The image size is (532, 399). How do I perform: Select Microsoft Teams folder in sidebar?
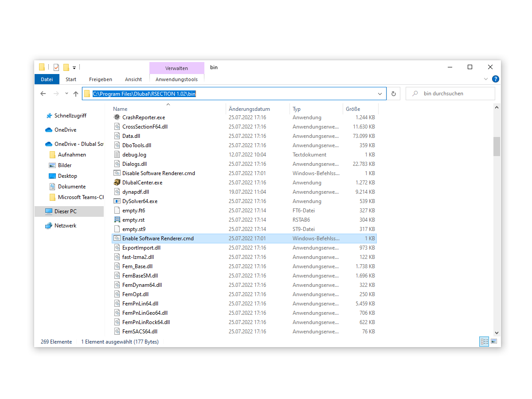tap(76, 197)
